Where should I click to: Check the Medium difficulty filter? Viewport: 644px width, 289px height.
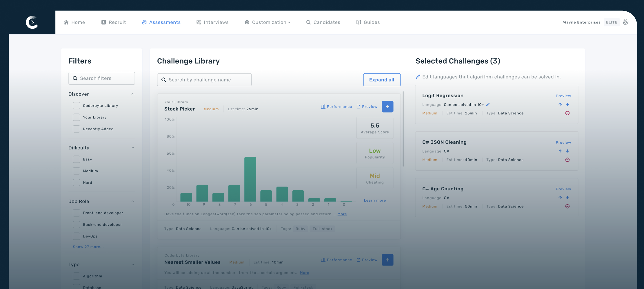coord(77,171)
